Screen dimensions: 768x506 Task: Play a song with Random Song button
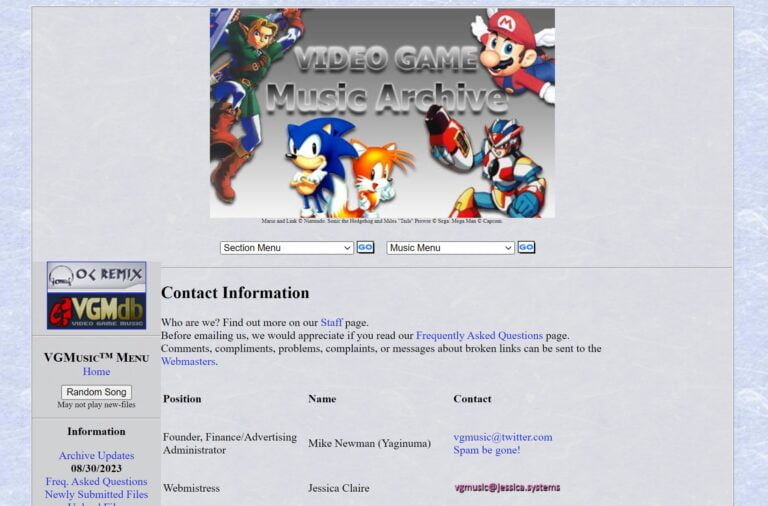(96, 392)
